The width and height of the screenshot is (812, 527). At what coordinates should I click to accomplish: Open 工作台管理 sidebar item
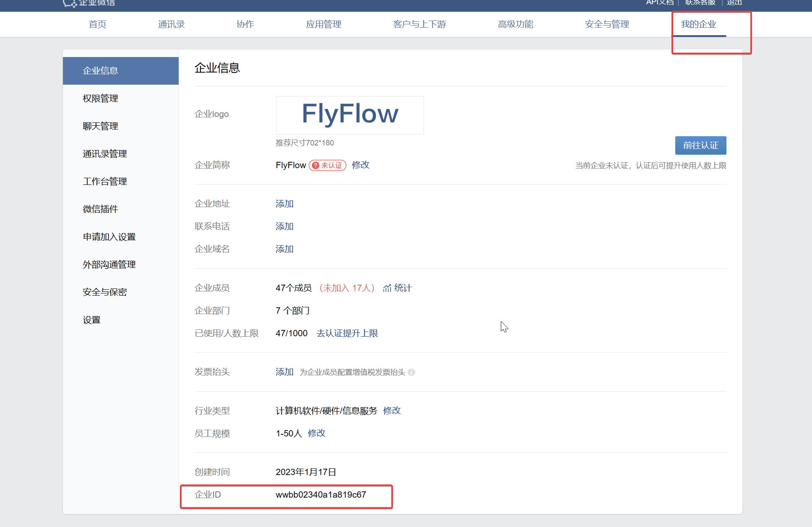(121, 182)
